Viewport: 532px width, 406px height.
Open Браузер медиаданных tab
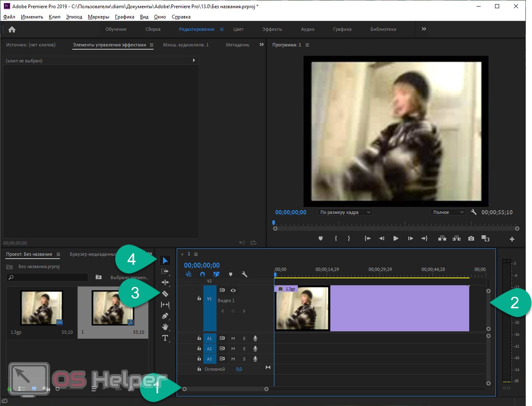coord(93,254)
